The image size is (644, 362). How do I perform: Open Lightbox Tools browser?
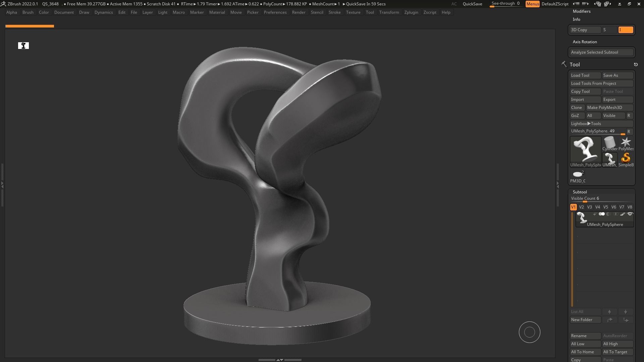[x=601, y=124]
